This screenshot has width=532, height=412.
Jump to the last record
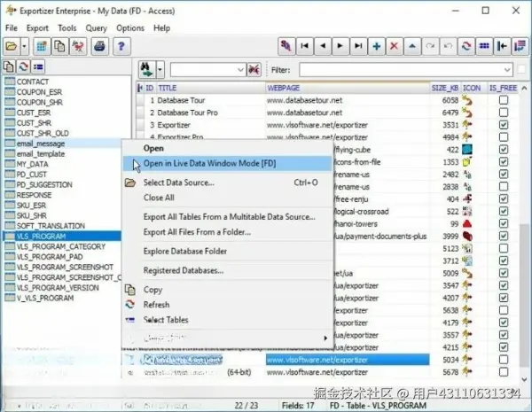pyautogui.click(x=358, y=46)
